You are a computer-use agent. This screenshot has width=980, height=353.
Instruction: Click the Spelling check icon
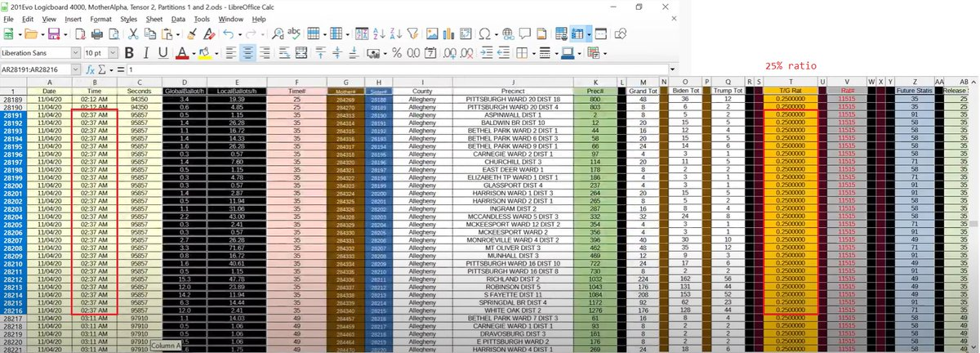pos(293,34)
